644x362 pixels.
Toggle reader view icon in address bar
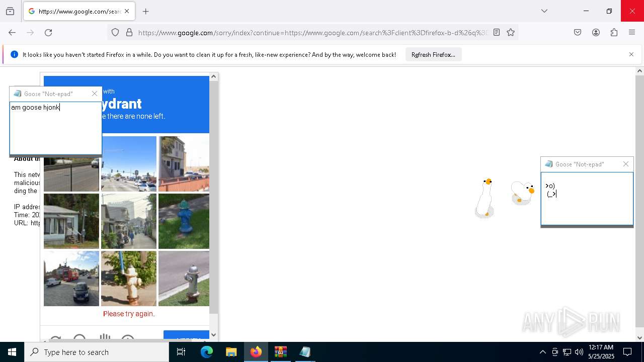pyautogui.click(x=497, y=32)
